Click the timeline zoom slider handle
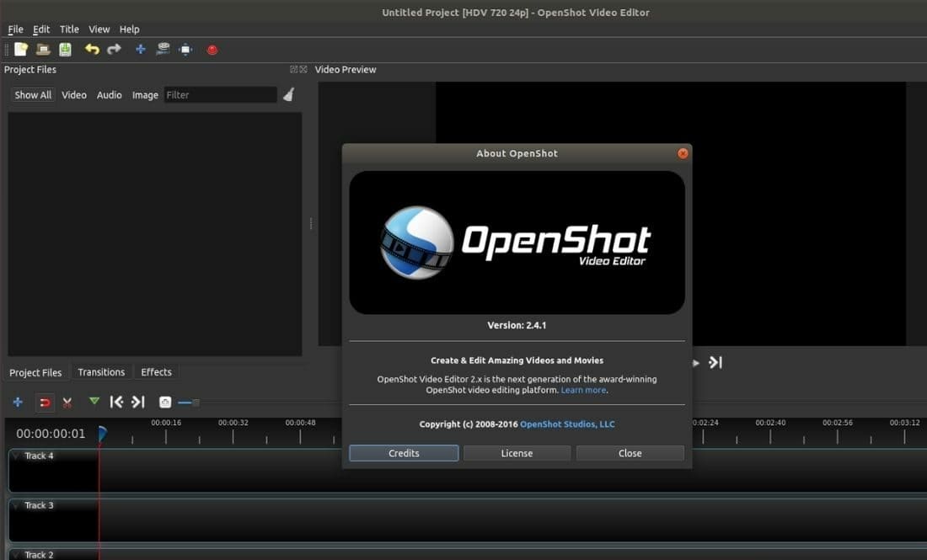The width and height of the screenshot is (927, 560). pos(196,403)
